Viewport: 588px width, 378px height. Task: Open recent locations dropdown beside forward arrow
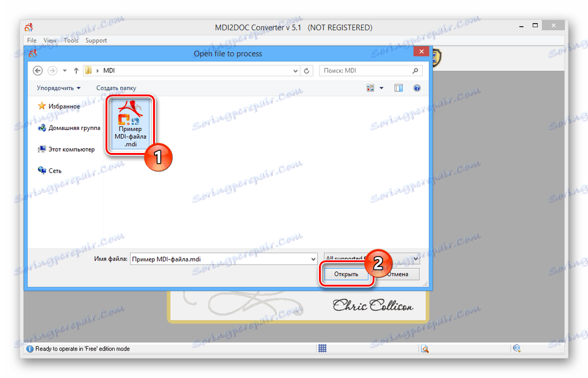65,71
